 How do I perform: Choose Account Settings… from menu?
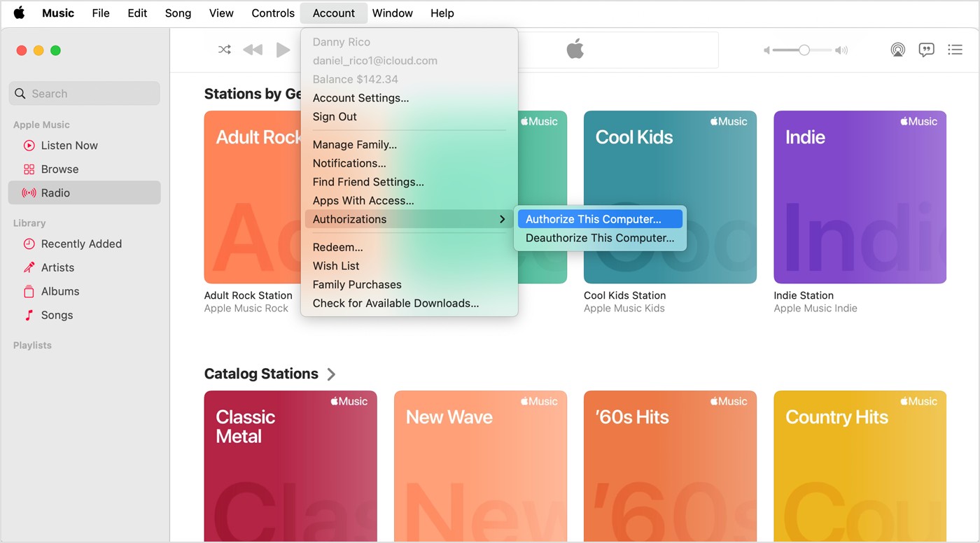tap(409, 98)
